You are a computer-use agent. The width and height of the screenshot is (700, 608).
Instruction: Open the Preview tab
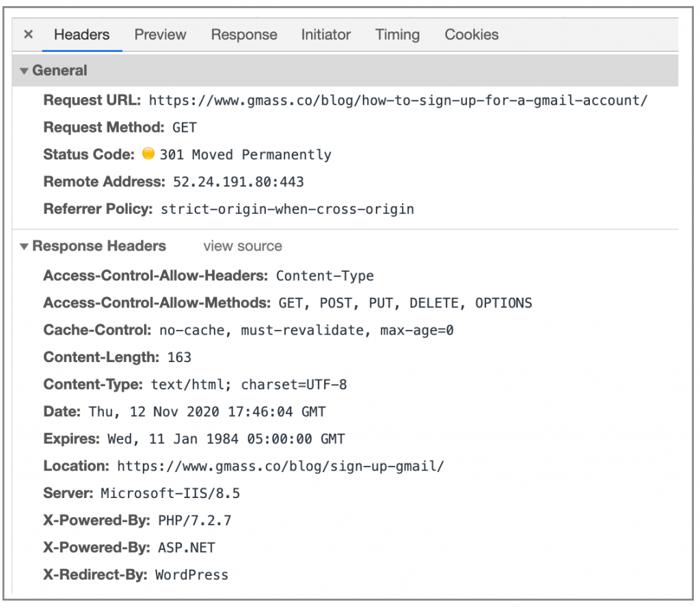pyautogui.click(x=160, y=35)
